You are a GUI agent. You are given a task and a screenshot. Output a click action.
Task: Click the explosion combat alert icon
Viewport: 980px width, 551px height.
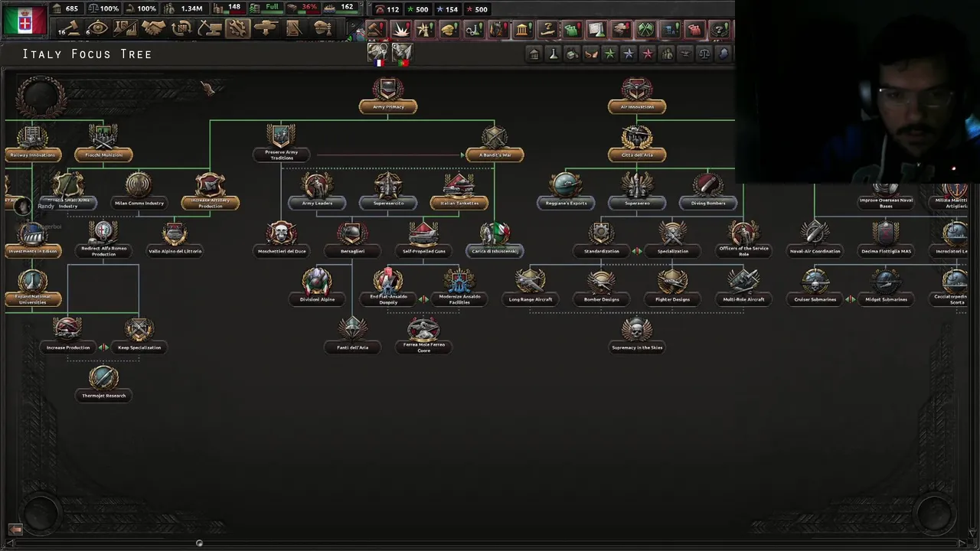tap(400, 30)
